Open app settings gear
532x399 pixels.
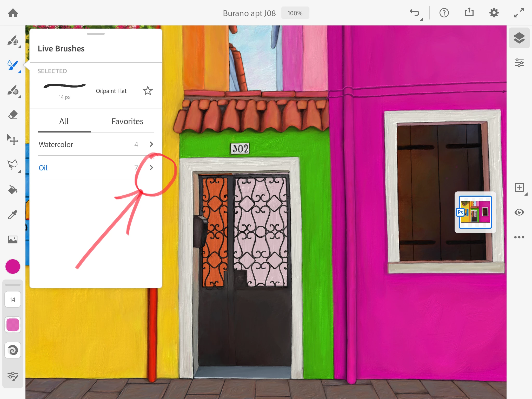[x=494, y=13]
